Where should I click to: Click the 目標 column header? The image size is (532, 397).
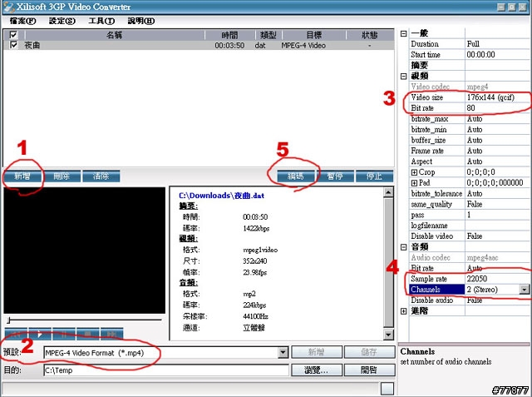(314, 35)
